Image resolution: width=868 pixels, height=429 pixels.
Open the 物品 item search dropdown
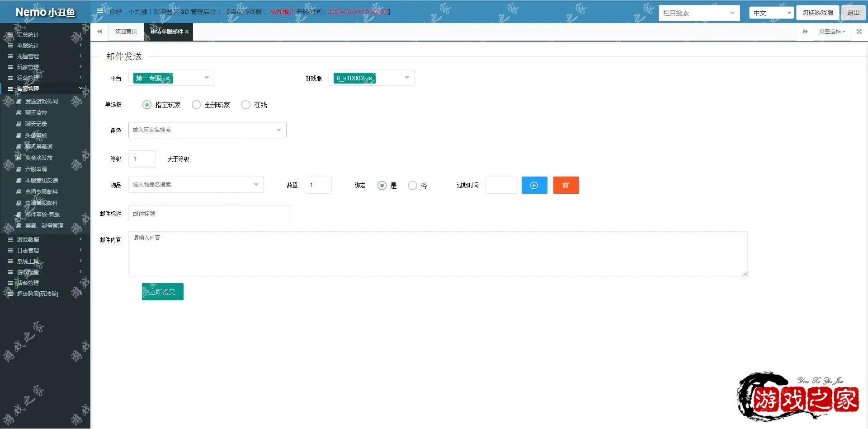[x=196, y=185]
